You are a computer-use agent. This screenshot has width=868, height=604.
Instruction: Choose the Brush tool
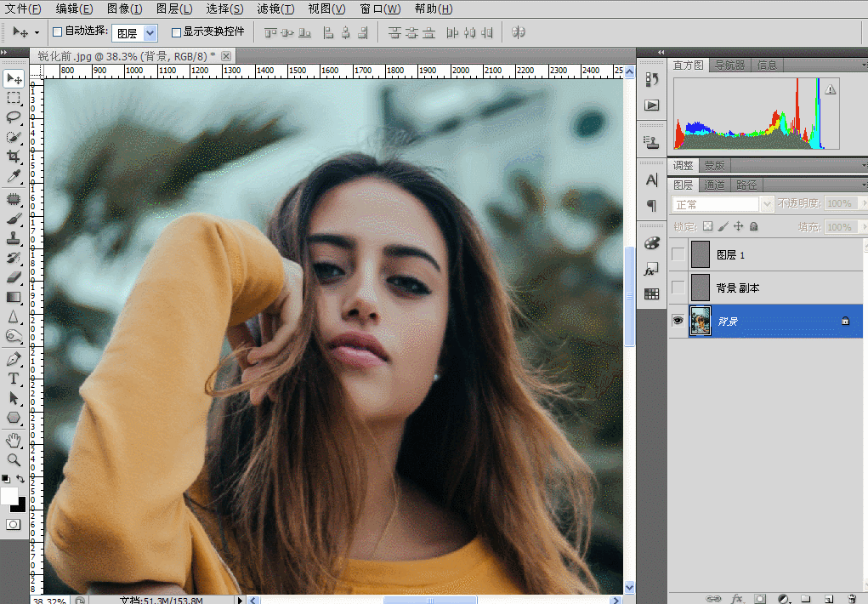pos(14,219)
